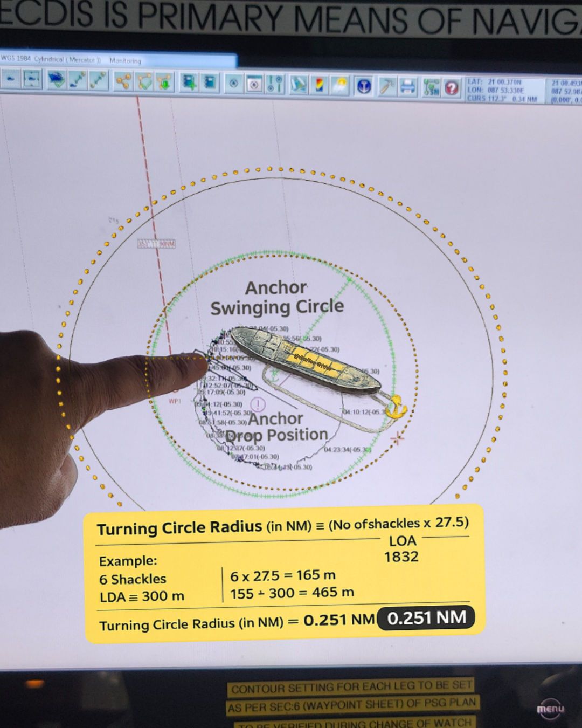Click the anchor watch icon

pyautogui.click(x=364, y=86)
